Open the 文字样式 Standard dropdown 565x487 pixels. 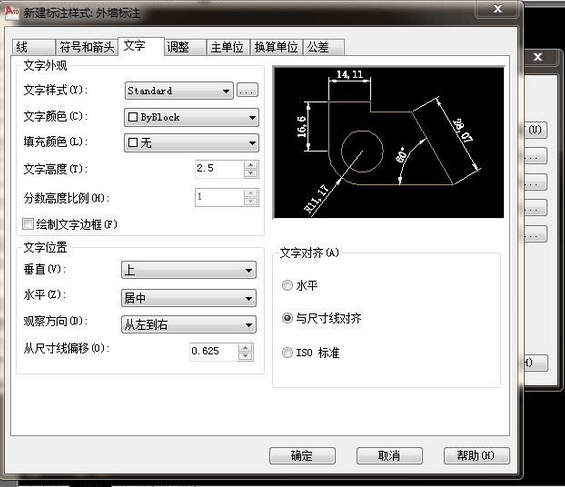(x=179, y=91)
